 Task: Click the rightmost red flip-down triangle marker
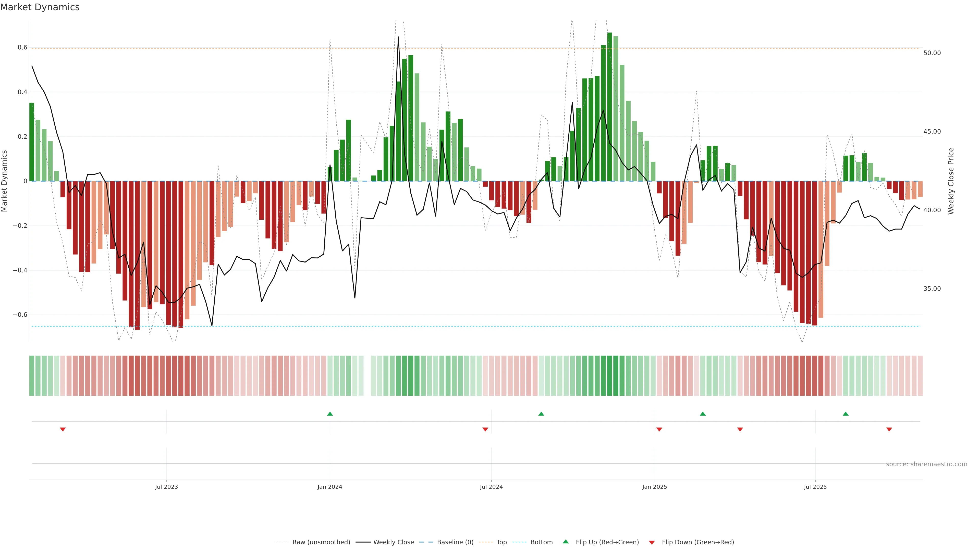coord(889,429)
